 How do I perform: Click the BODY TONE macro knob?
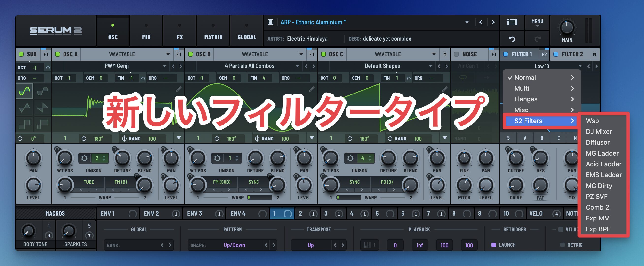pyautogui.click(x=28, y=231)
